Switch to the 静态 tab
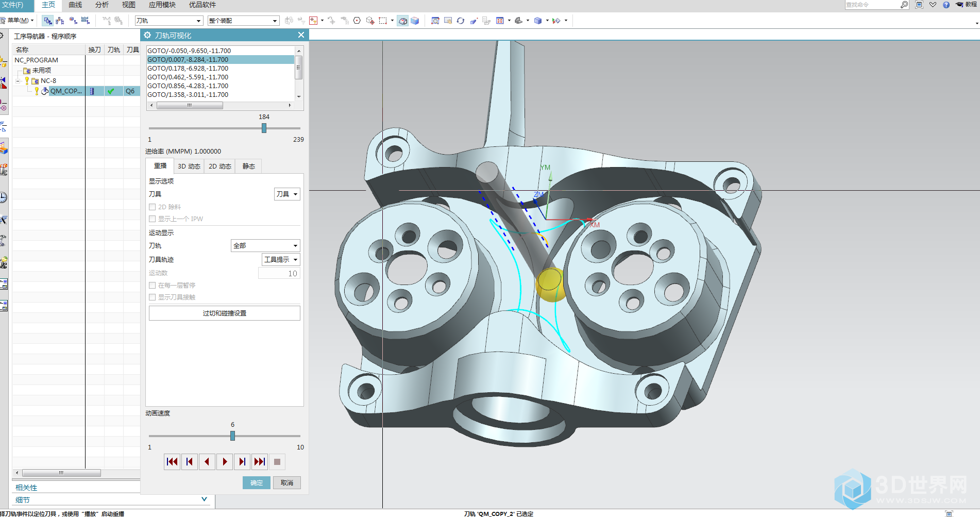The image size is (980, 517). pyautogui.click(x=249, y=166)
